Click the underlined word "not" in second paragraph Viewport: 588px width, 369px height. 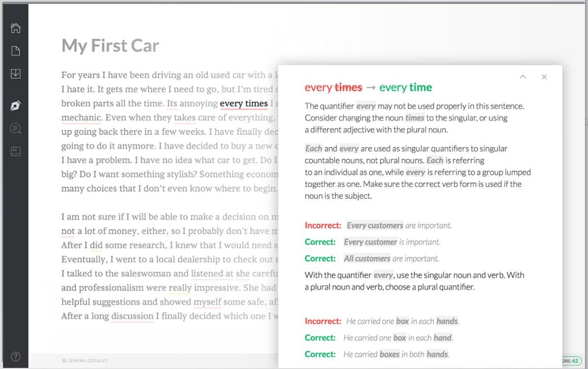(x=68, y=231)
